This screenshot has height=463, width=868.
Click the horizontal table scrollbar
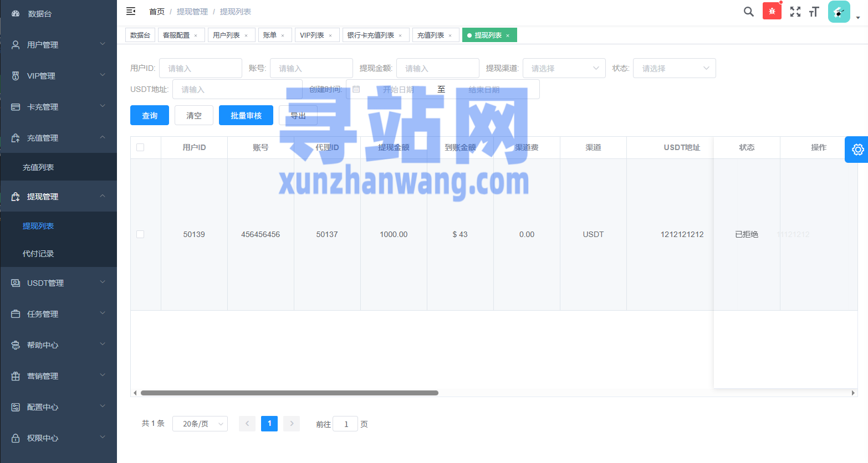(289, 393)
